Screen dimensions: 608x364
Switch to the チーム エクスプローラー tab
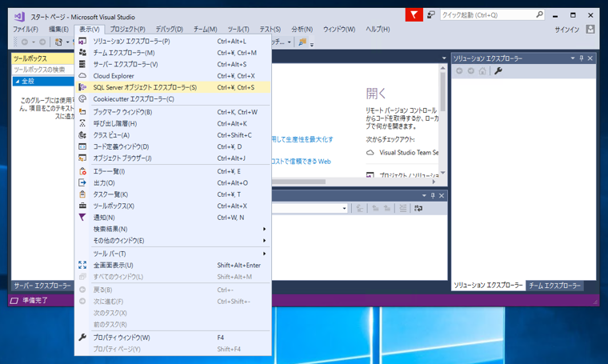[x=555, y=286]
